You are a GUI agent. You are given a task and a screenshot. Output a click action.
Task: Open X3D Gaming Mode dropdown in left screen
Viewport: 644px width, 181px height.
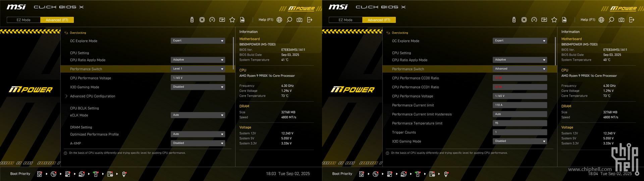coord(198,87)
